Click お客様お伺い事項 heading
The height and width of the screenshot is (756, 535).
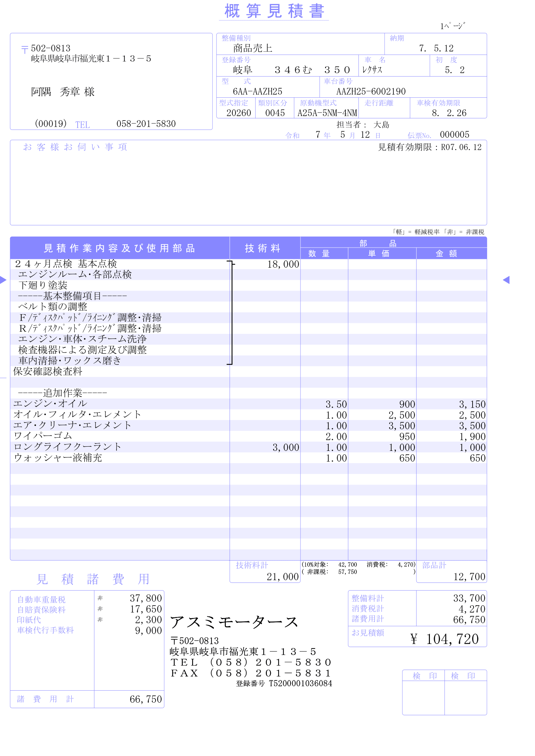[75, 147]
